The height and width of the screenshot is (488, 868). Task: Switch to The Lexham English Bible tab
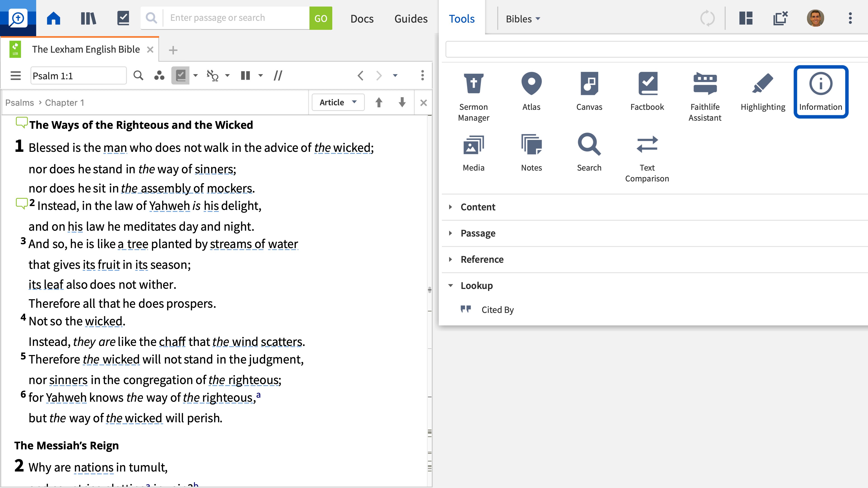click(86, 49)
